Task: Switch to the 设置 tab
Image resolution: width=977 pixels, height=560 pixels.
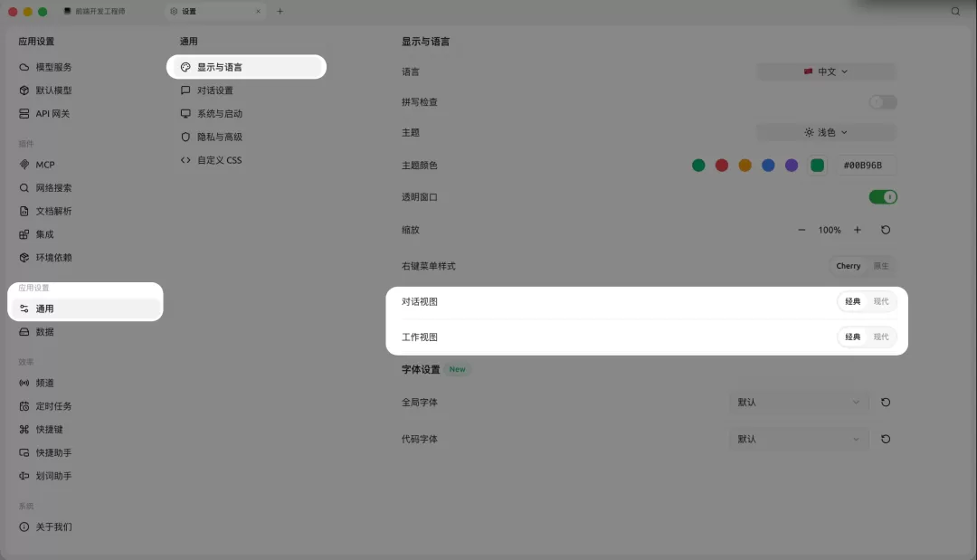Action: pos(215,11)
